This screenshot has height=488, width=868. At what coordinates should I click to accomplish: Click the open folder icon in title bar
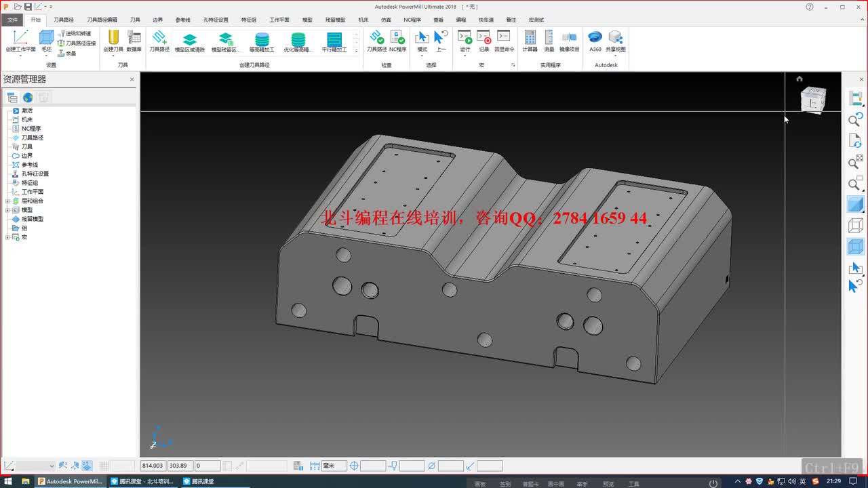click(x=17, y=6)
